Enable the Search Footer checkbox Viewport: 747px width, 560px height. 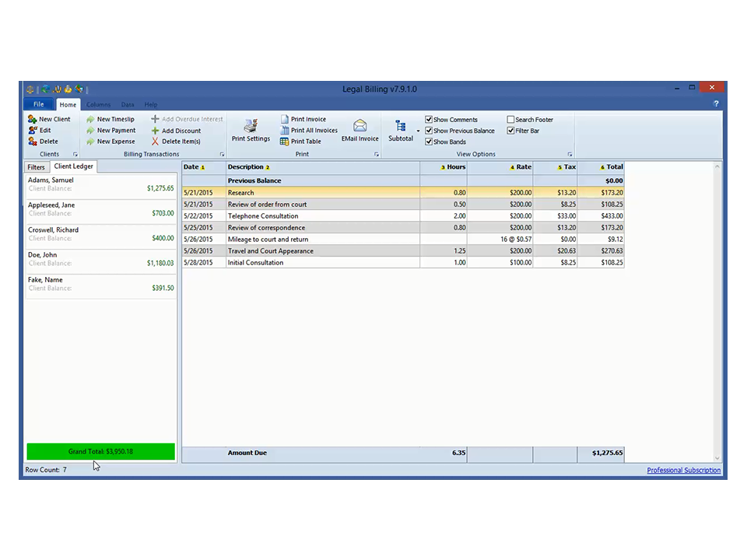(x=510, y=120)
